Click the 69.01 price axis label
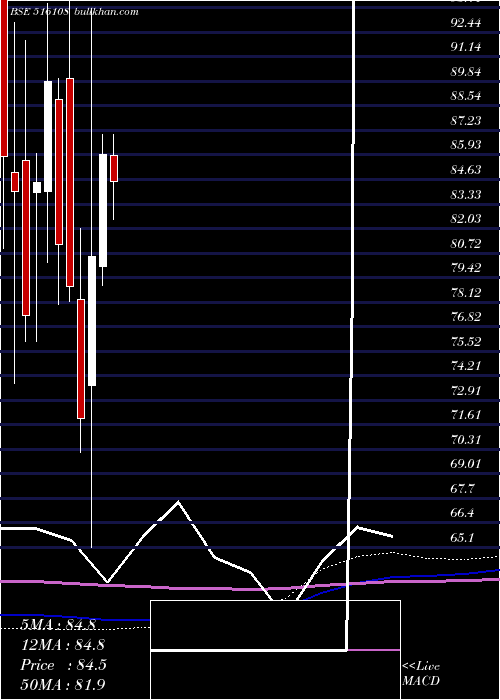The width and height of the screenshot is (500, 700). click(x=466, y=464)
